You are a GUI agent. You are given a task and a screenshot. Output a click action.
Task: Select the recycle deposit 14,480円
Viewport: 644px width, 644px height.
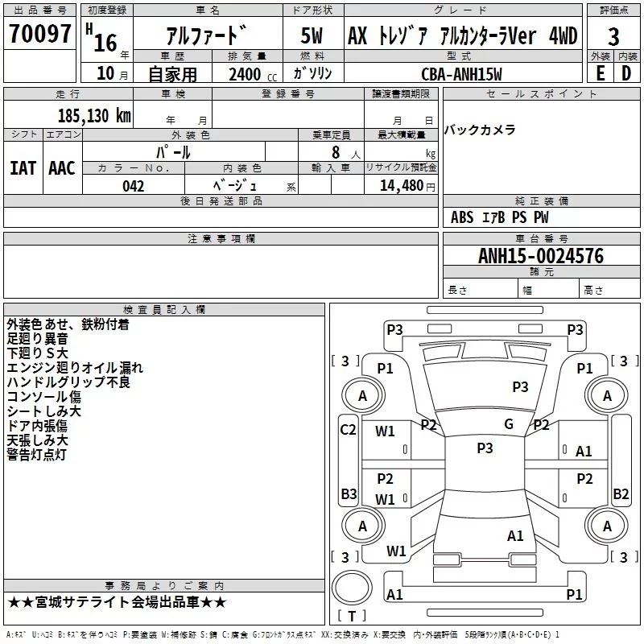407,186
